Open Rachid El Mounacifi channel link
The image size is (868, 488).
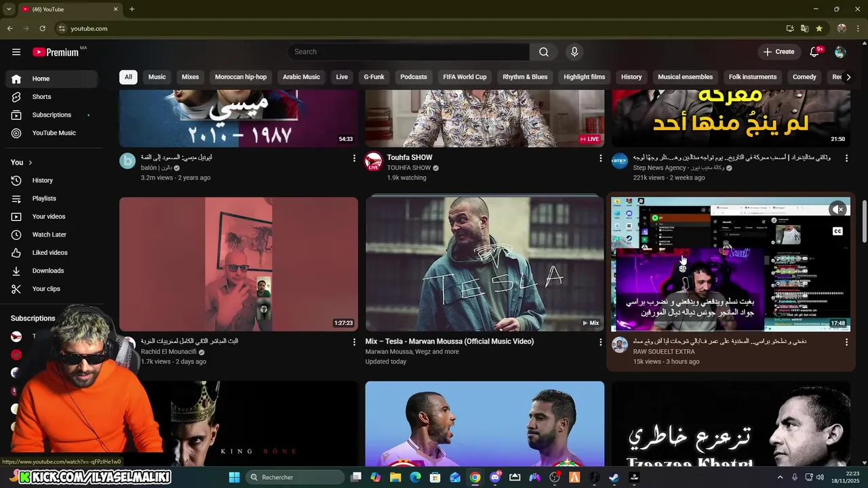(x=169, y=352)
